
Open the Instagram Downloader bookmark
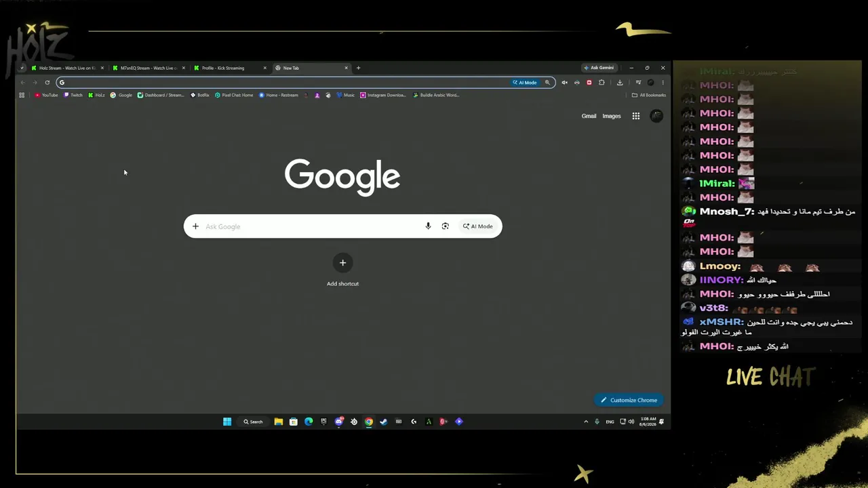(383, 95)
